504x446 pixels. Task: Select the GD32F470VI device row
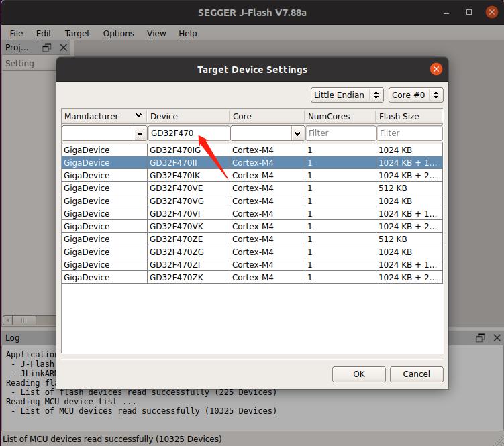pyautogui.click(x=252, y=213)
